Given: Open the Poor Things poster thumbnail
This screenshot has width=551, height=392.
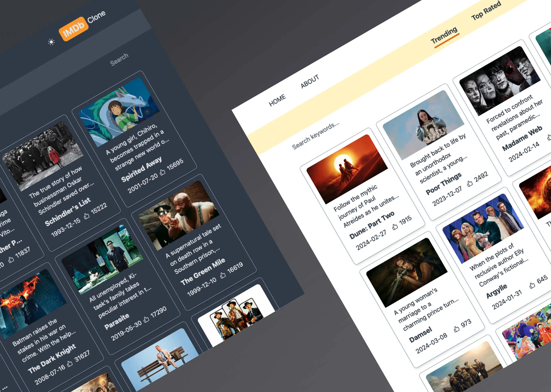Looking at the screenshot, I should tap(423, 125).
